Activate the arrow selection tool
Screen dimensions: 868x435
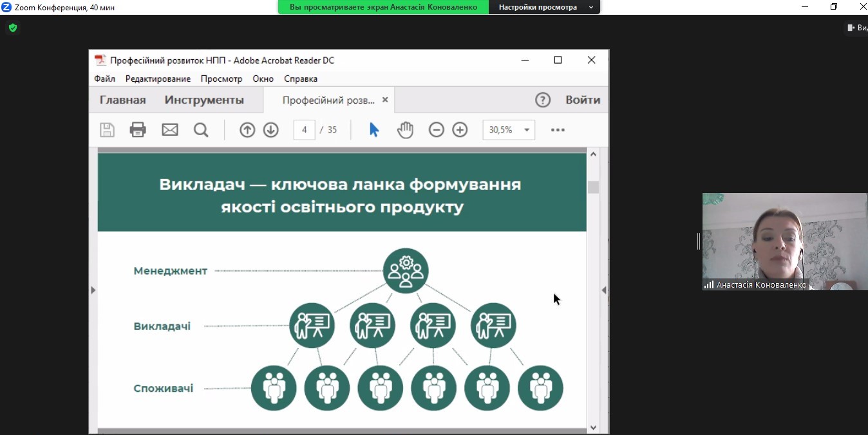(374, 130)
